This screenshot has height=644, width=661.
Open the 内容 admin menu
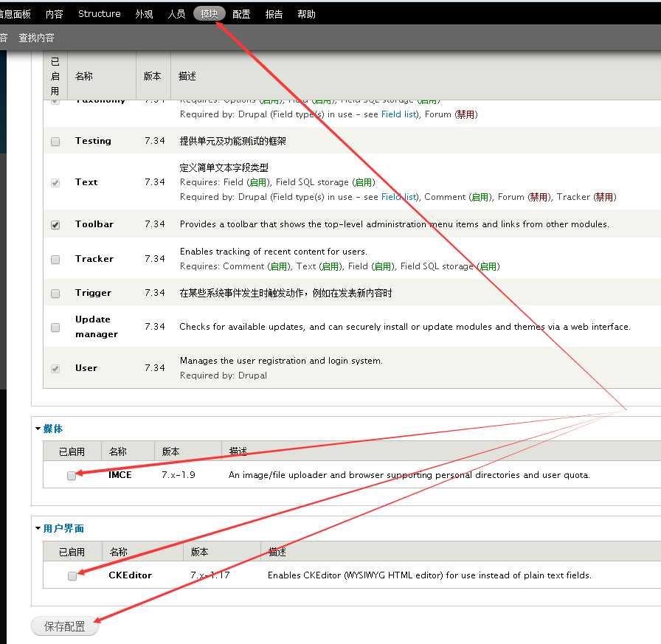click(x=55, y=14)
